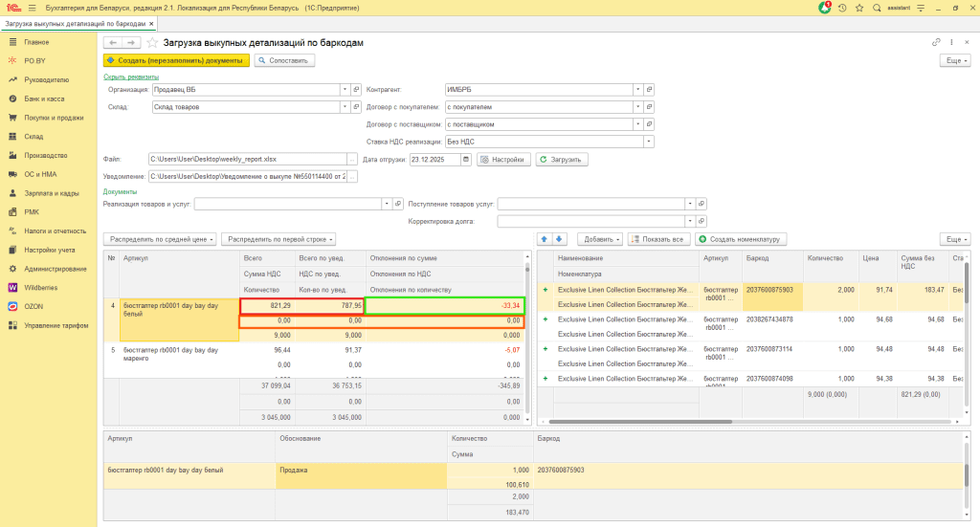Expand the Организация dropdown list

pos(344,90)
